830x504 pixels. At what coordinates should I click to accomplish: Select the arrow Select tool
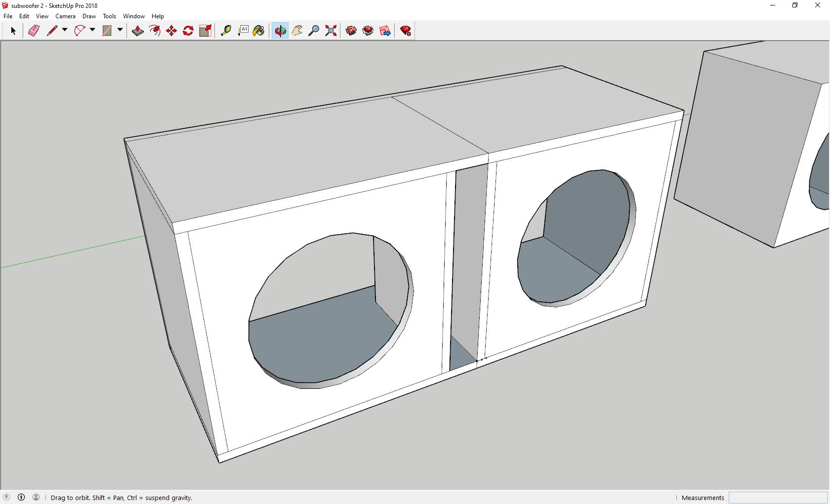pos(13,31)
